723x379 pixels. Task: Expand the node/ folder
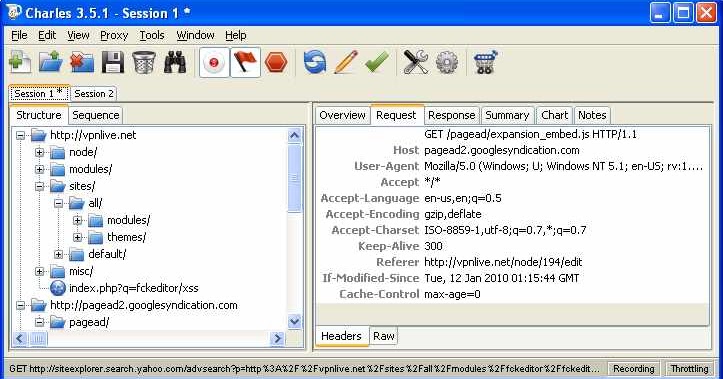(40, 152)
